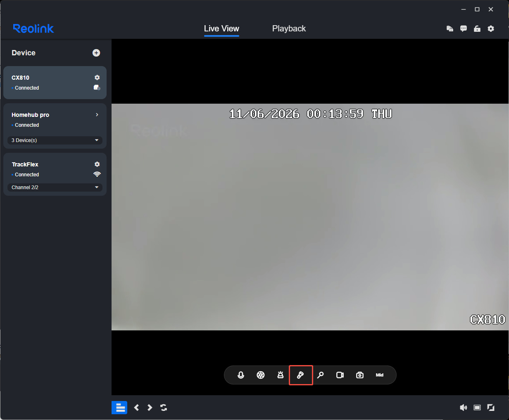Viewport: 509px width, 420px height.
Task: Switch the aspect ratio display icon
Action: click(x=477, y=408)
